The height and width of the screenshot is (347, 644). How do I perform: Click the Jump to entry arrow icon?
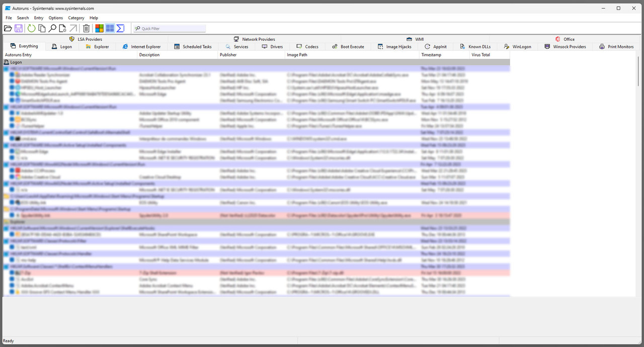(x=73, y=28)
